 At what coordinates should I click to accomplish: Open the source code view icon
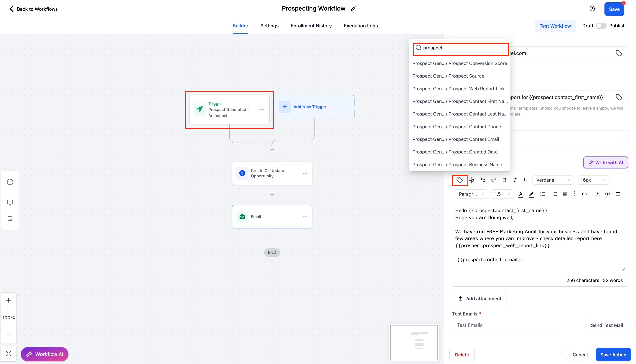(607, 194)
